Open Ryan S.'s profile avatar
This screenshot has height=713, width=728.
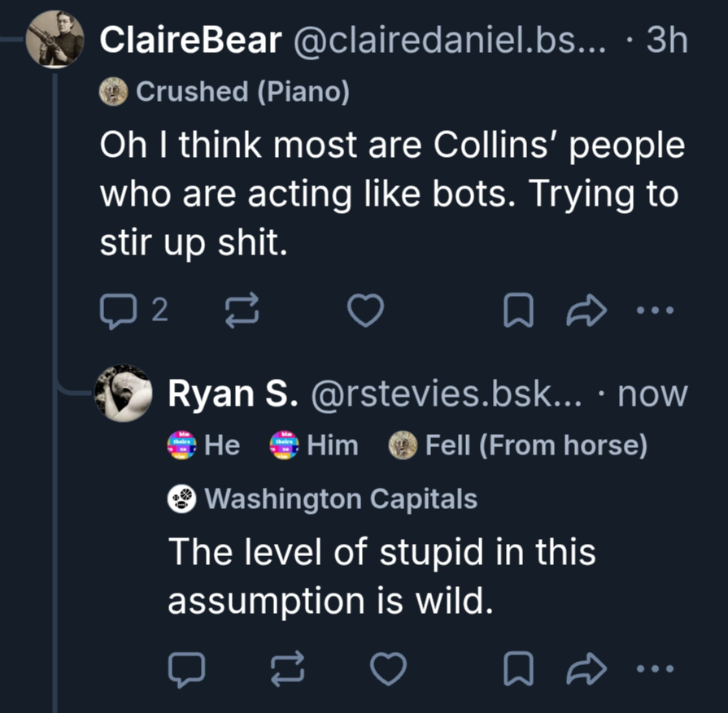click(123, 393)
